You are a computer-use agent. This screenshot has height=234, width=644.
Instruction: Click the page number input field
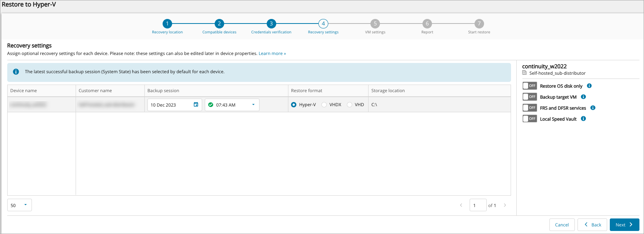(x=478, y=205)
